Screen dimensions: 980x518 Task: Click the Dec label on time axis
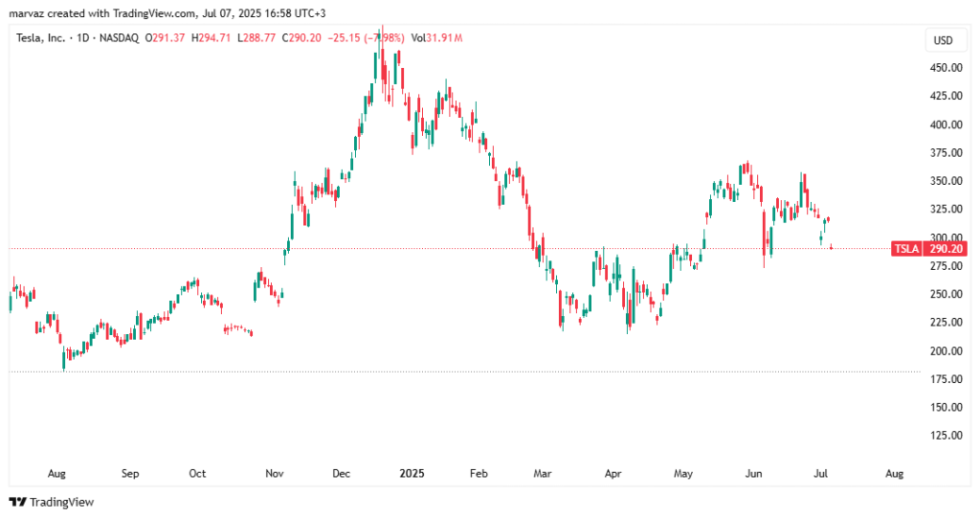342,474
